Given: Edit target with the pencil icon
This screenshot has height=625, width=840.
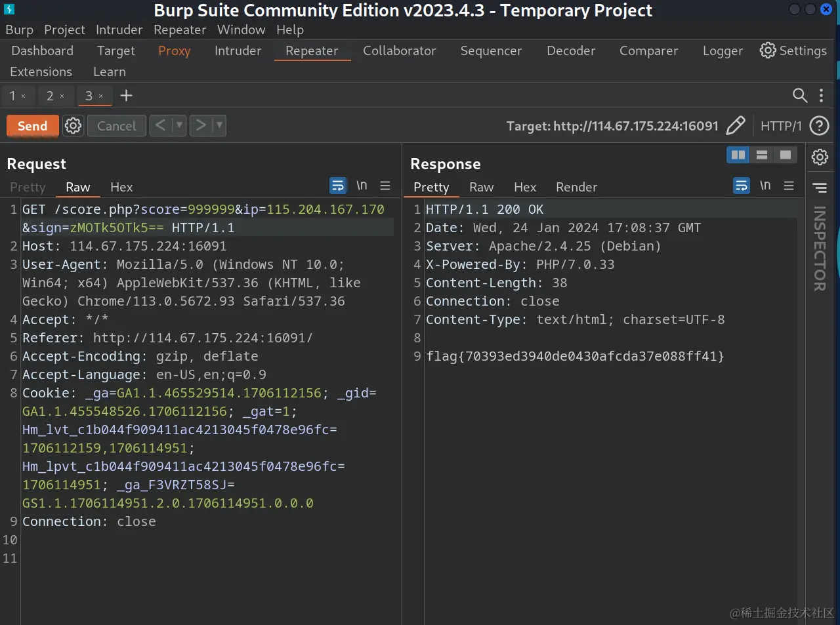Looking at the screenshot, I should coord(736,126).
